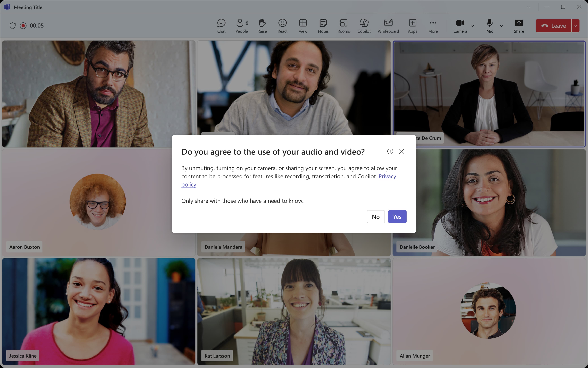Open the title bar ellipsis menu
Image resolution: width=588 pixels, height=368 pixels.
[x=529, y=7]
